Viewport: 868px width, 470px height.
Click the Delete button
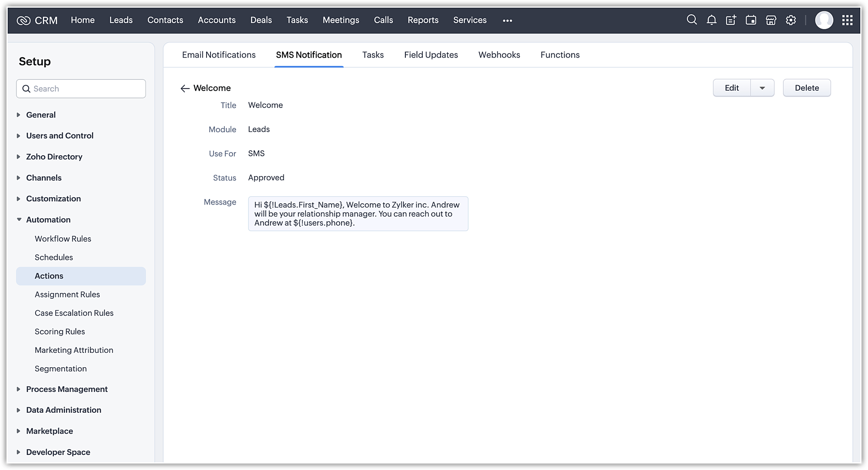tap(806, 88)
